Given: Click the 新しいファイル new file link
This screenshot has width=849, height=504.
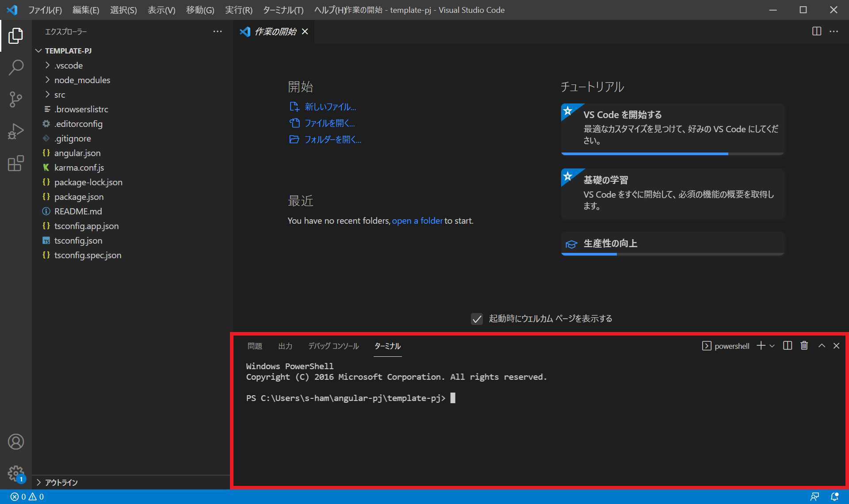Looking at the screenshot, I should coord(330,107).
